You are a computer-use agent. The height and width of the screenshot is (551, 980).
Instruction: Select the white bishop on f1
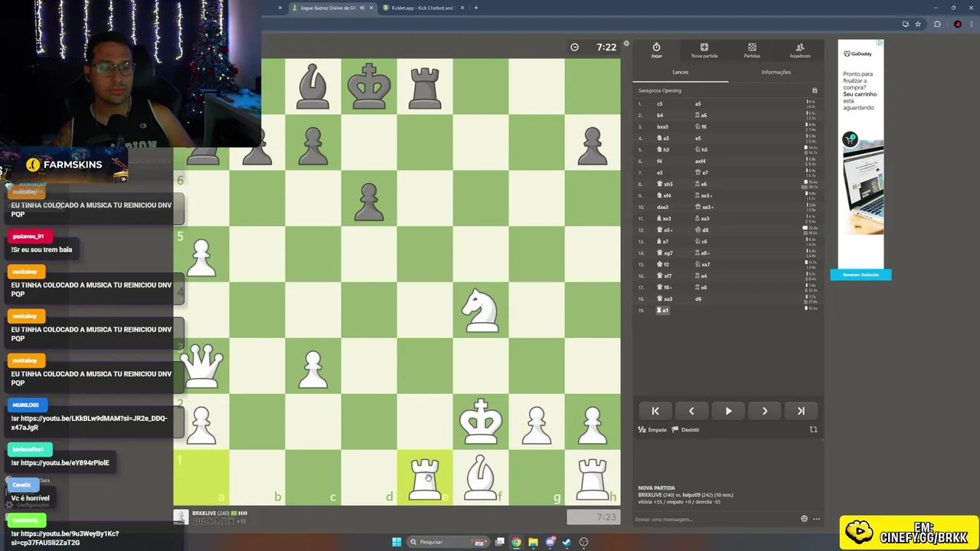[481, 478]
